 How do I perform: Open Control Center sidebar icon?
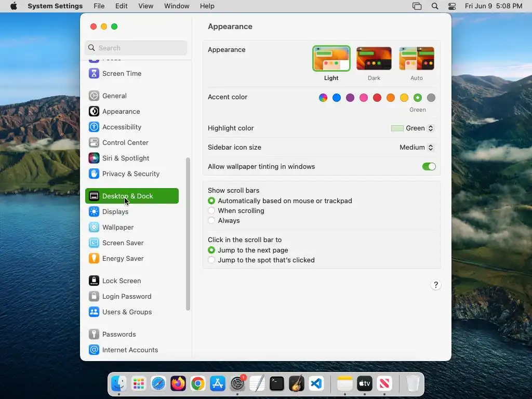(x=94, y=142)
